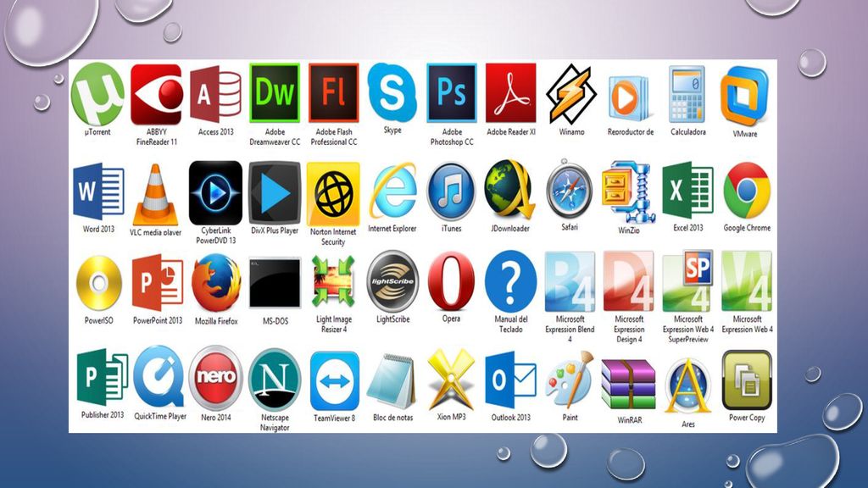Image resolution: width=868 pixels, height=488 pixels.
Task: Launch the Access 2013 icon
Action: (215, 94)
